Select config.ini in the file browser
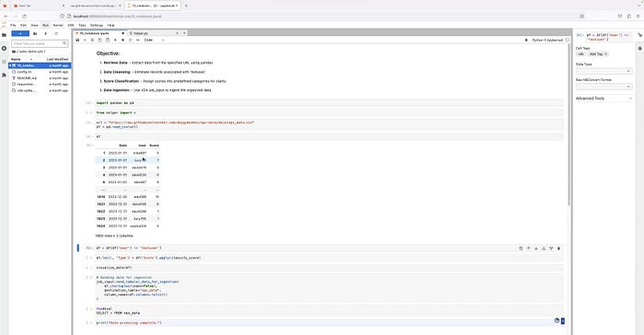 pyautogui.click(x=40, y=72)
